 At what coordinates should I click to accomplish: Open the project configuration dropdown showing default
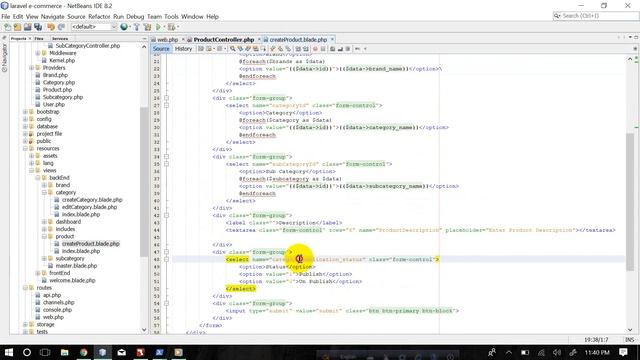(94, 27)
